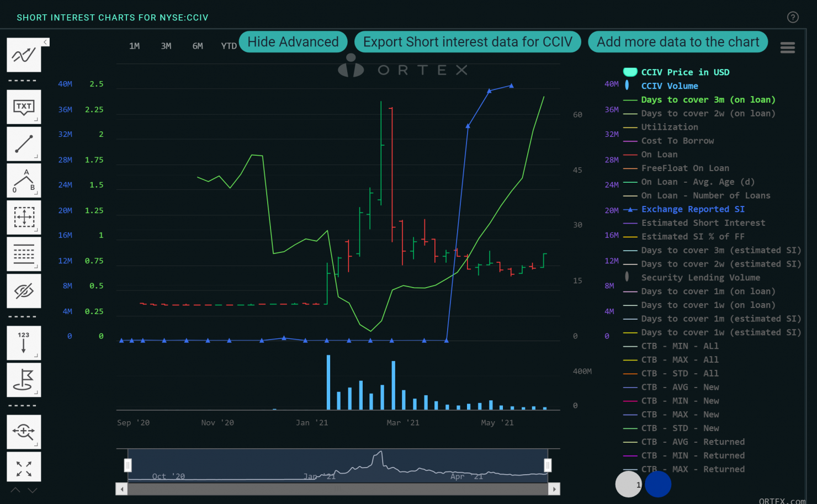Open the indicators line chart tool
Screen dimensions: 817x504
coord(24,55)
